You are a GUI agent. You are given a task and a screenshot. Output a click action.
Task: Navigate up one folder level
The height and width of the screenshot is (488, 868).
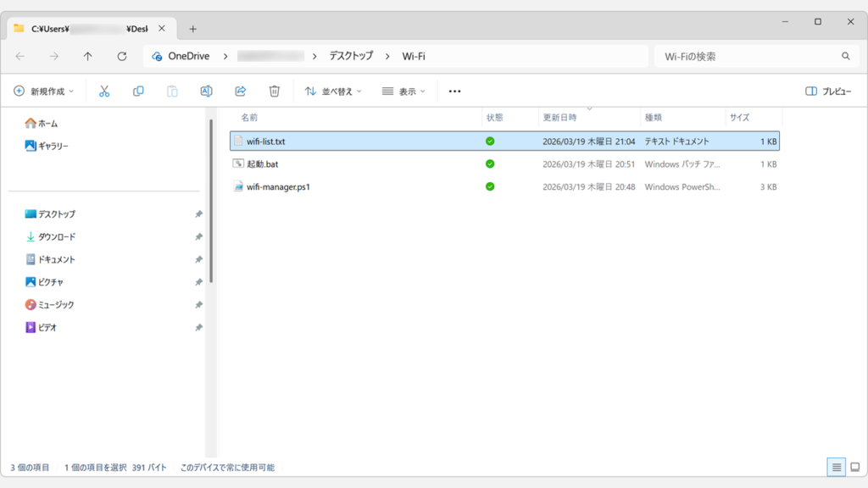[87, 56]
